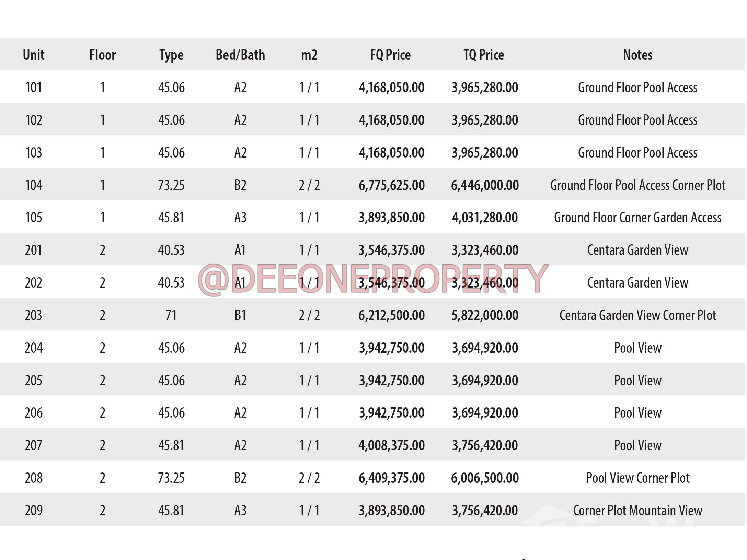Screen dimensions: 747x560
Task: Click Centara Garden View Corner Plot note
Action: [x=637, y=315]
